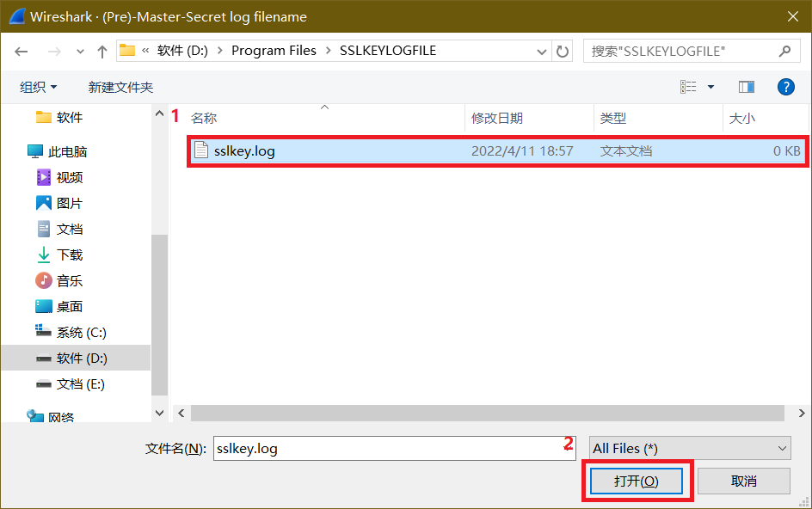Go up one folder level
Viewport: 812px width, 509px height.
point(102,52)
